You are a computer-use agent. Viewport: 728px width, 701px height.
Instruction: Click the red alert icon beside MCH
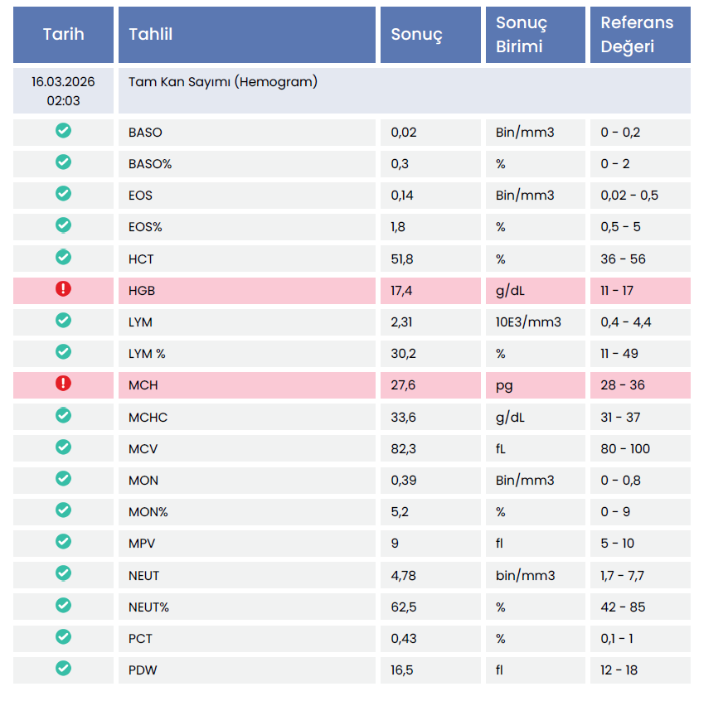(x=63, y=384)
